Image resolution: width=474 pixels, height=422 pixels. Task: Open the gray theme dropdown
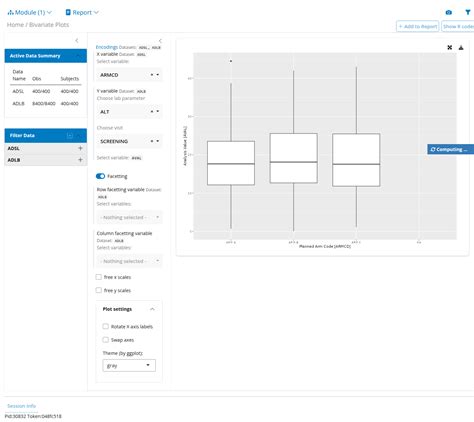[129, 365]
